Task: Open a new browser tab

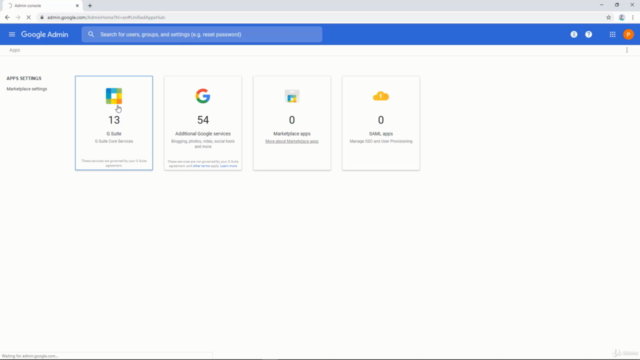Action: click(90, 6)
